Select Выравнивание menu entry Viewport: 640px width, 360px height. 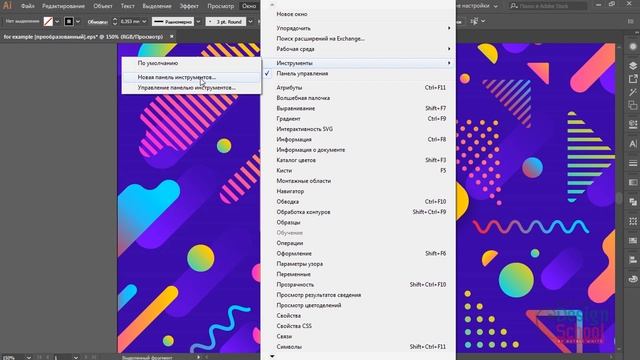tap(358, 109)
